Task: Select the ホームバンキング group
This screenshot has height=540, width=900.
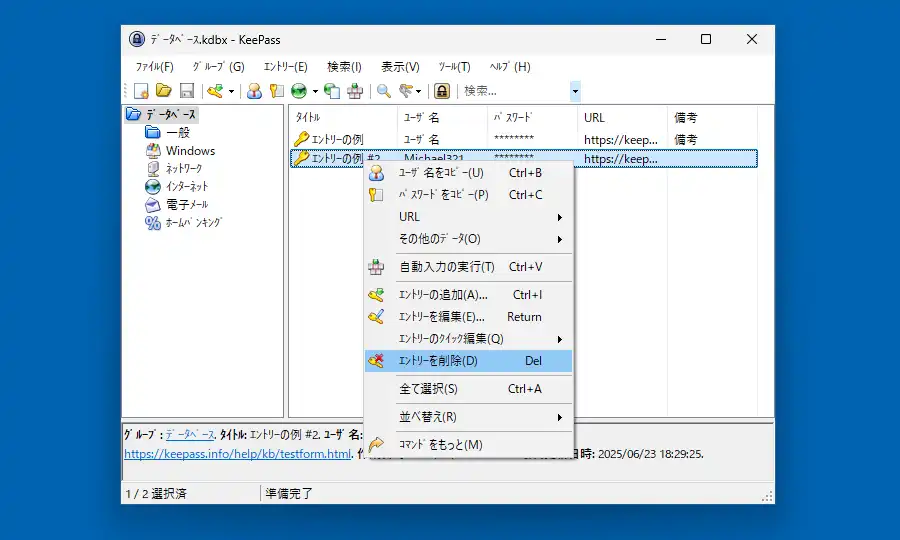Action: [x=193, y=223]
